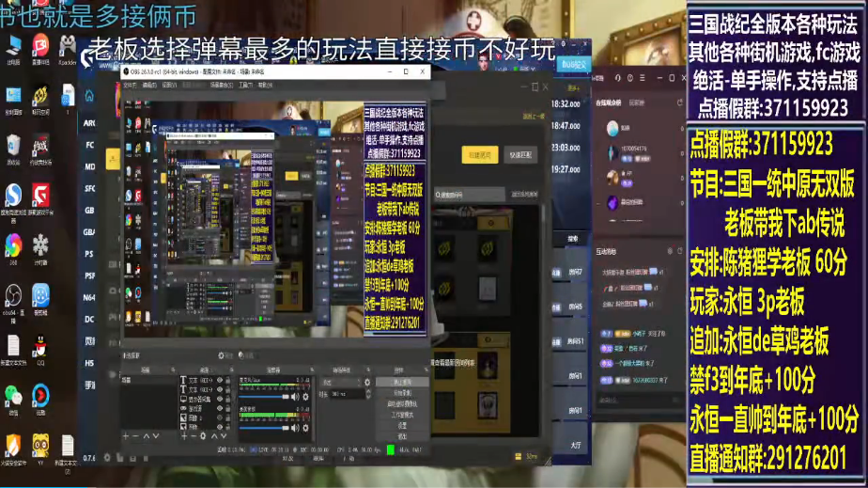This screenshot has height=488, width=868.
Task: Open home icon in emulator sidebar
Action: pyautogui.click(x=89, y=96)
